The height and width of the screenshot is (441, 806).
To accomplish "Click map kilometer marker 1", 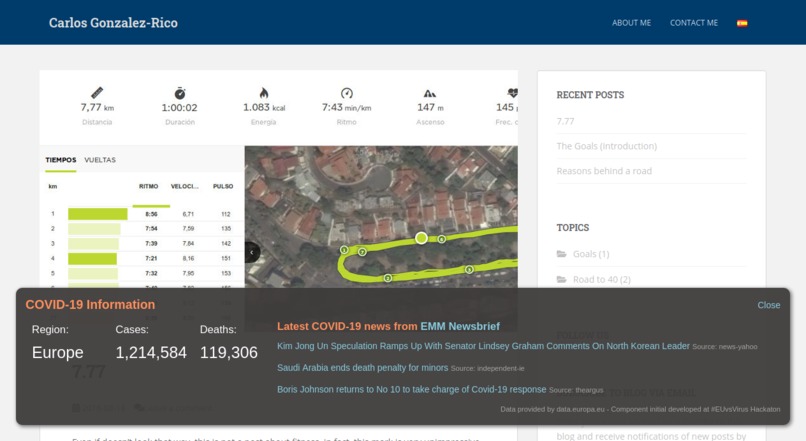I will click(x=344, y=250).
